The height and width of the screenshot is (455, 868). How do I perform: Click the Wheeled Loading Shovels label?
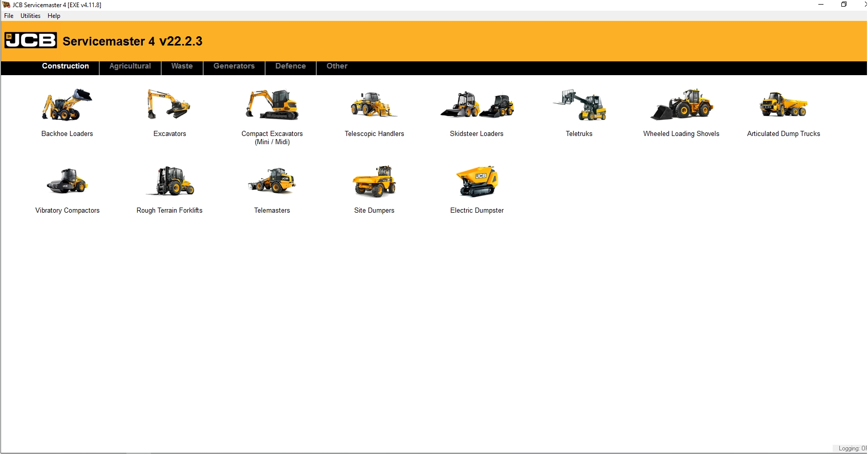pyautogui.click(x=681, y=134)
